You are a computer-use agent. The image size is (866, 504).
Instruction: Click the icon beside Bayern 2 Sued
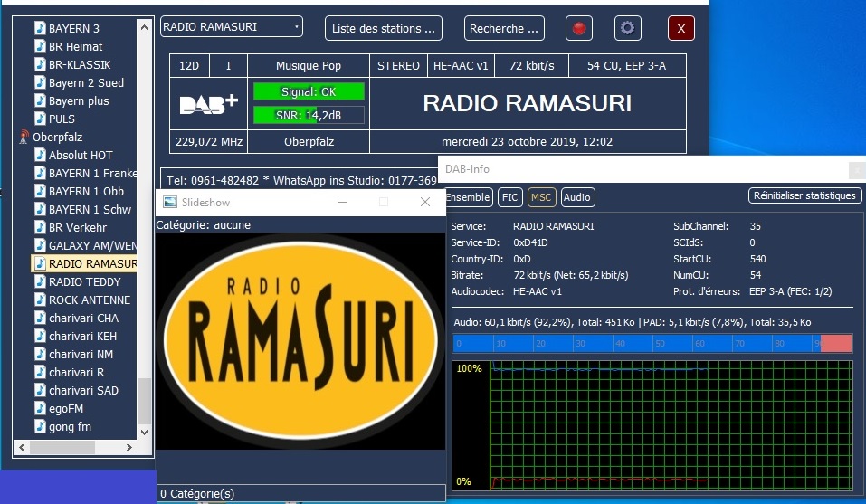(40, 83)
